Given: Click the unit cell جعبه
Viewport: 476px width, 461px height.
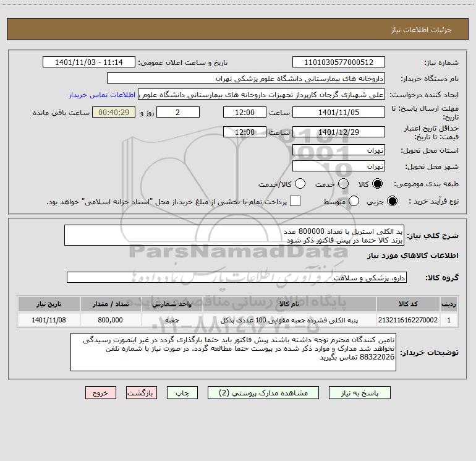Looking at the screenshot, I should tap(172, 320).
